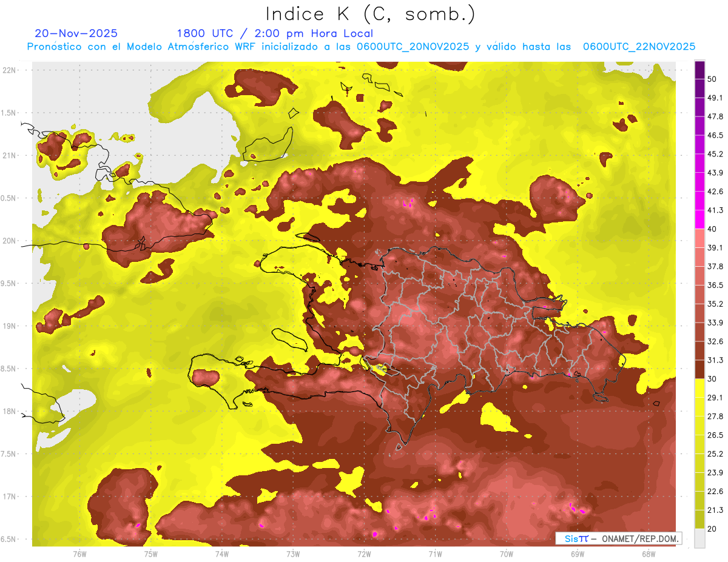Viewport: 728px width, 562px height.
Task: Click the colorbar value '47.8'
Action: 715,116
